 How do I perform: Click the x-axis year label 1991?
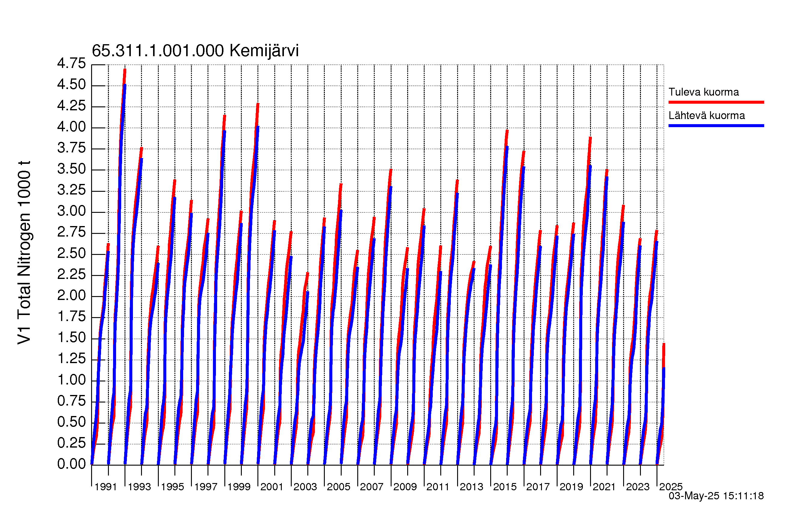pos(106,487)
